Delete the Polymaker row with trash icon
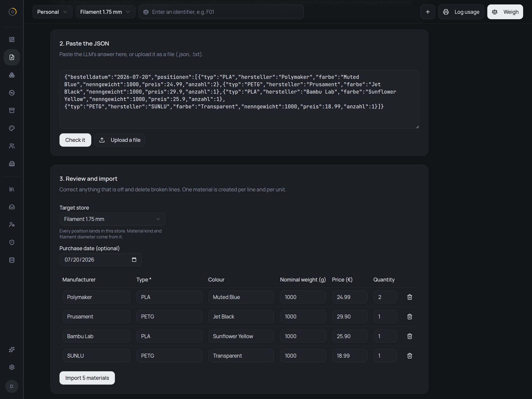Image resolution: width=532 pixels, height=399 pixels. pos(410,297)
